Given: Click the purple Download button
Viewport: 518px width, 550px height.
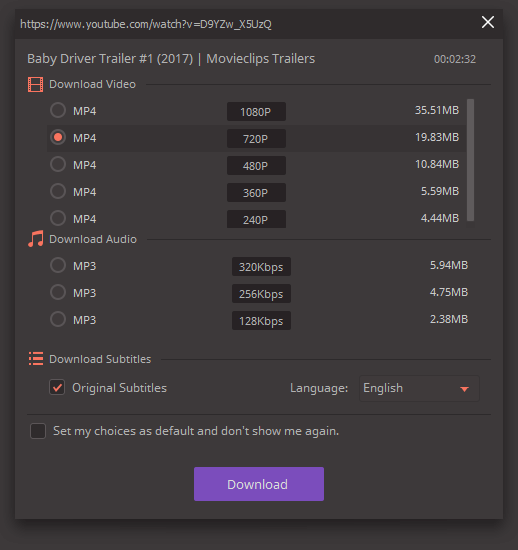Looking at the screenshot, I should click(x=259, y=484).
